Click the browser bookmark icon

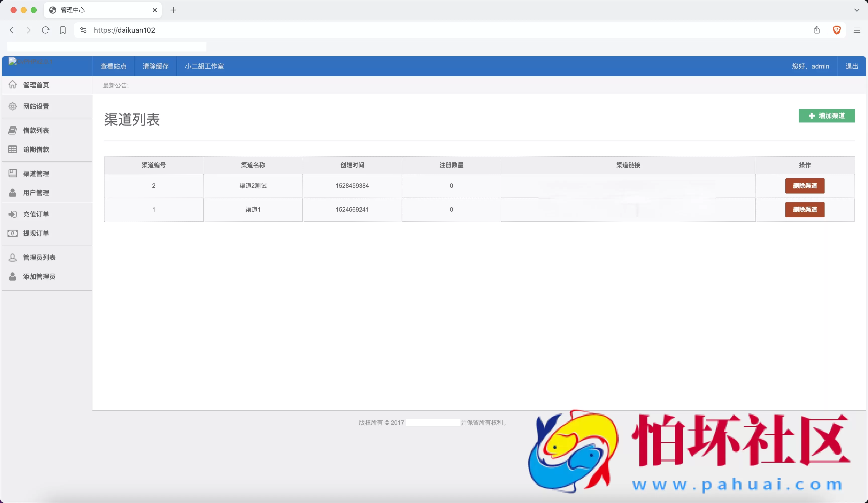click(63, 30)
